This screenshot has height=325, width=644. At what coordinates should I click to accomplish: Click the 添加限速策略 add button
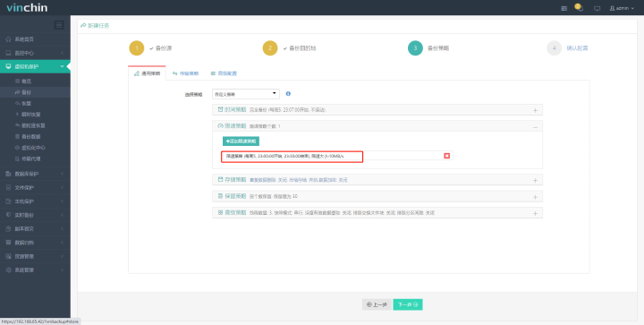[241, 141]
